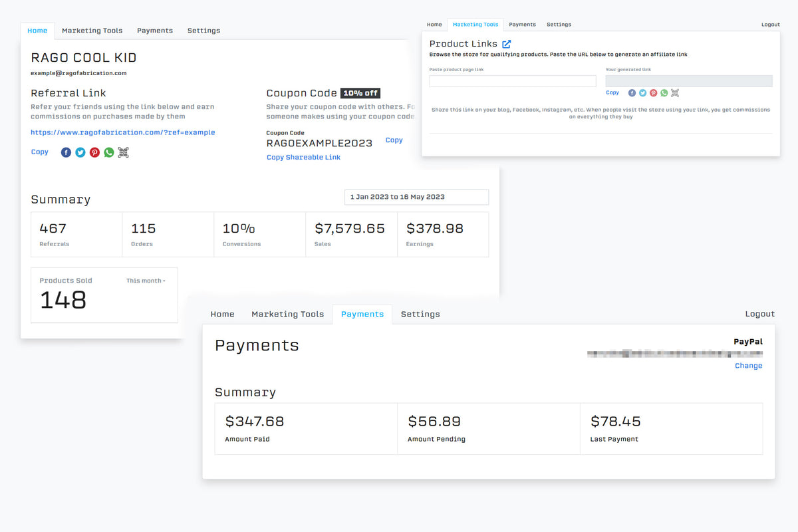Open the date range picker in Summary
The image size is (798, 532).
click(416, 197)
